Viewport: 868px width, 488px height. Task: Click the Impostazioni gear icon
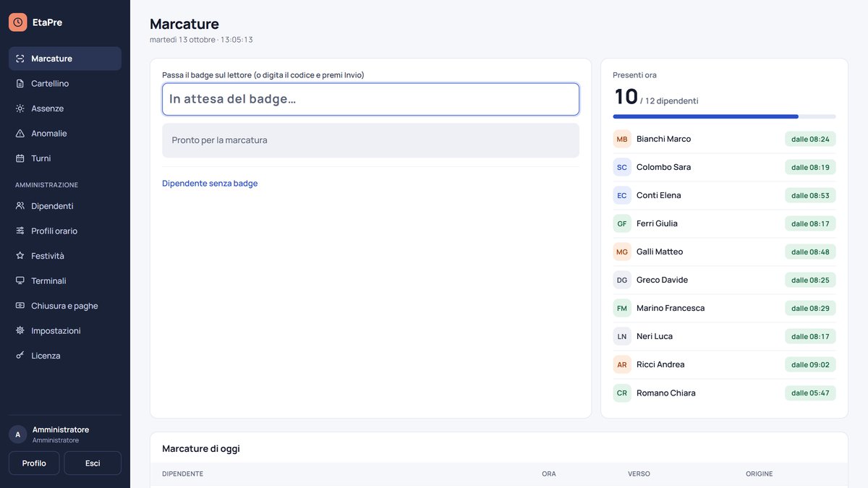pyautogui.click(x=20, y=331)
